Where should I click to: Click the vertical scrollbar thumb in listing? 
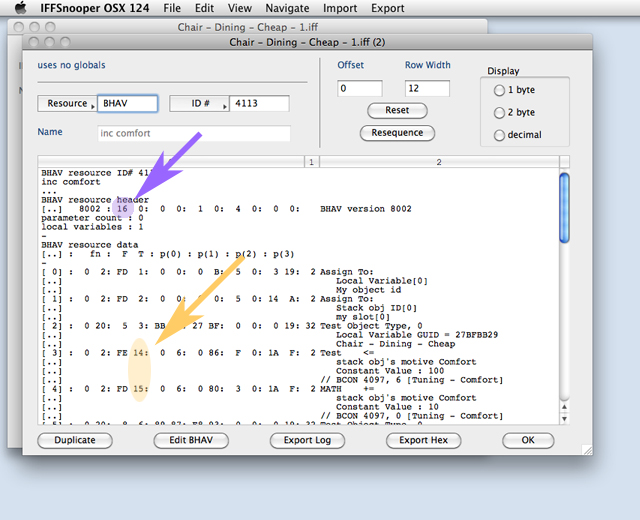click(564, 208)
